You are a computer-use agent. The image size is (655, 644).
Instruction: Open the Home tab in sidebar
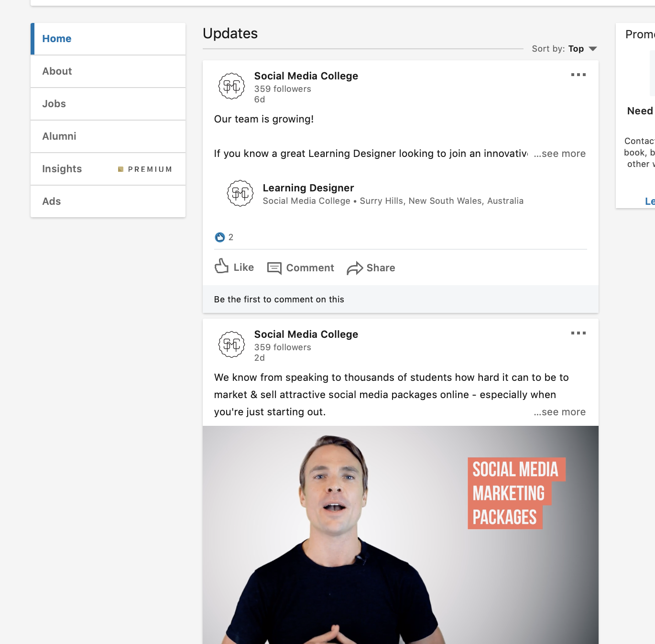tap(108, 39)
